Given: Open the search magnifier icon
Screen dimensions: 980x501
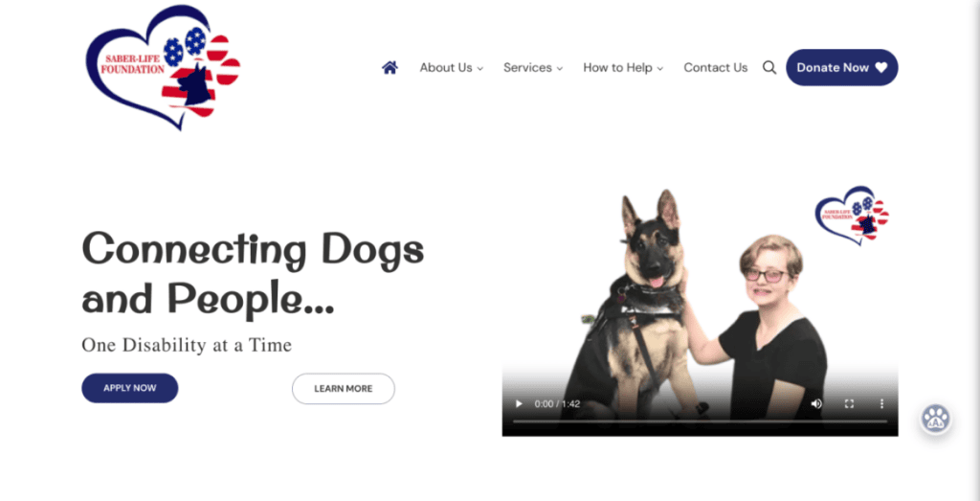Looking at the screenshot, I should (x=769, y=68).
